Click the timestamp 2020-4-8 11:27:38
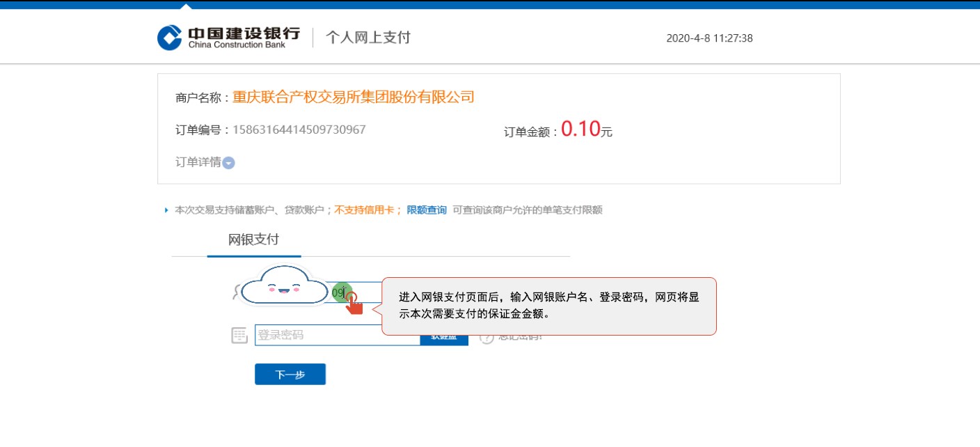The height and width of the screenshot is (447, 980). [709, 38]
